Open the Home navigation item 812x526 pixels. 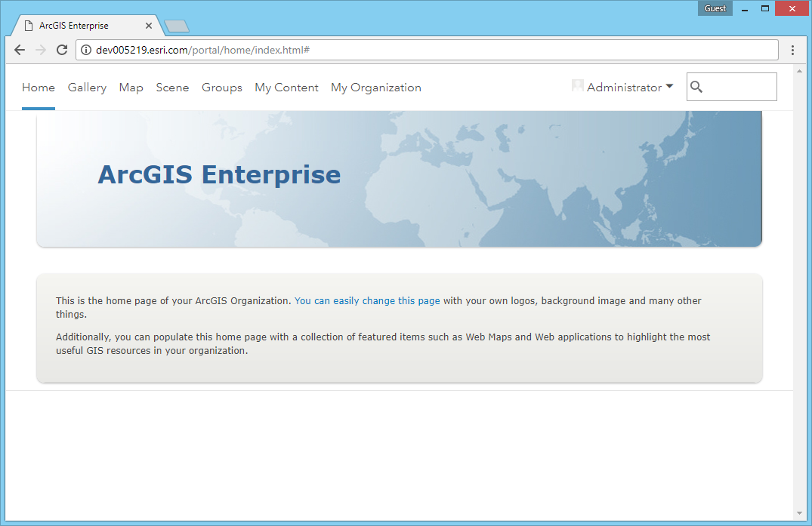(x=39, y=88)
